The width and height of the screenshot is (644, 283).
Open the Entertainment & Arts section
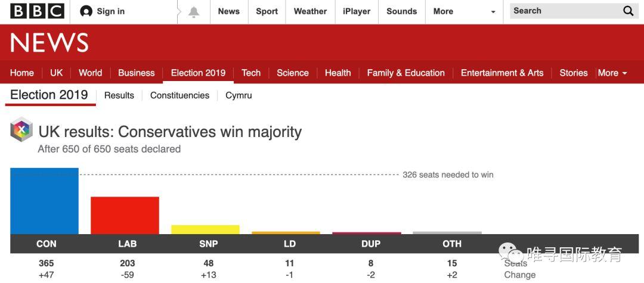(502, 73)
